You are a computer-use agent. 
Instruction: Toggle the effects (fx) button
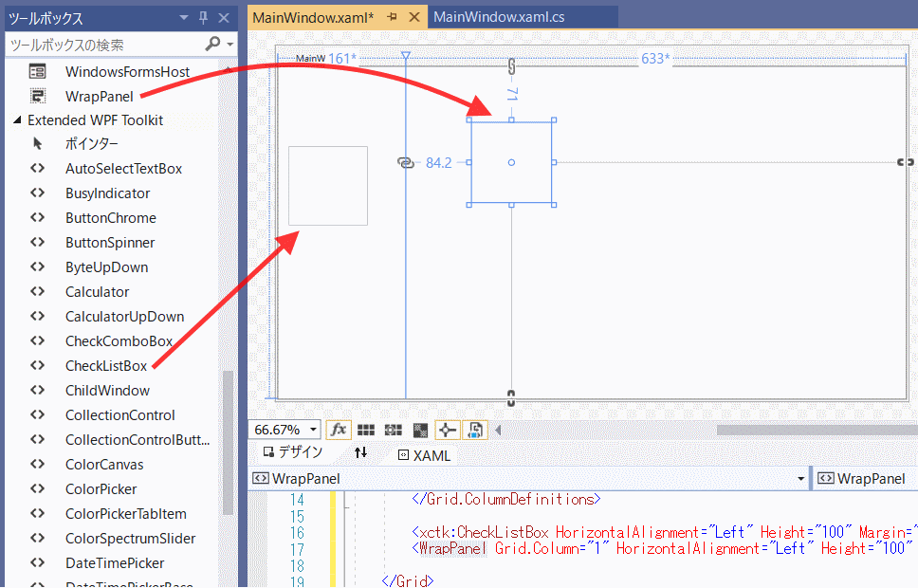[339, 430]
